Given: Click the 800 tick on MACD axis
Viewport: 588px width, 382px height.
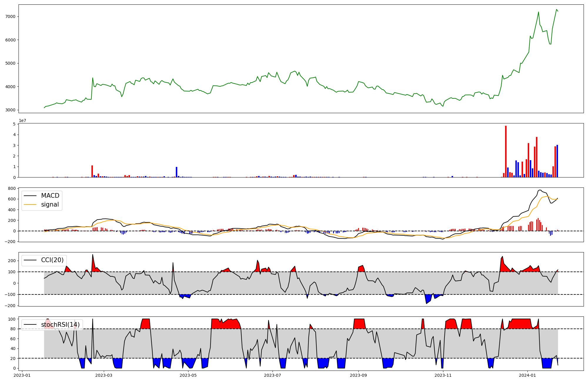Looking at the screenshot, I should (x=12, y=188).
